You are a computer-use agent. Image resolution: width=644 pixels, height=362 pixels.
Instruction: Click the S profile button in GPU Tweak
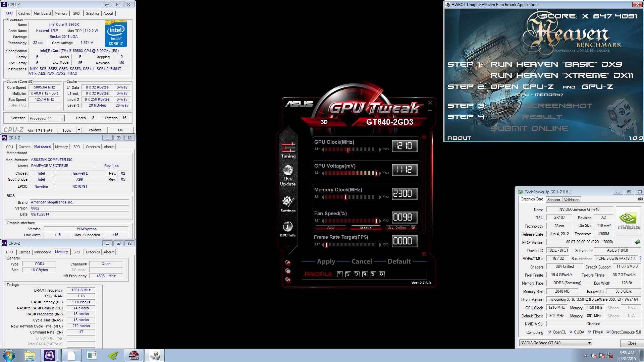point(373,274)
